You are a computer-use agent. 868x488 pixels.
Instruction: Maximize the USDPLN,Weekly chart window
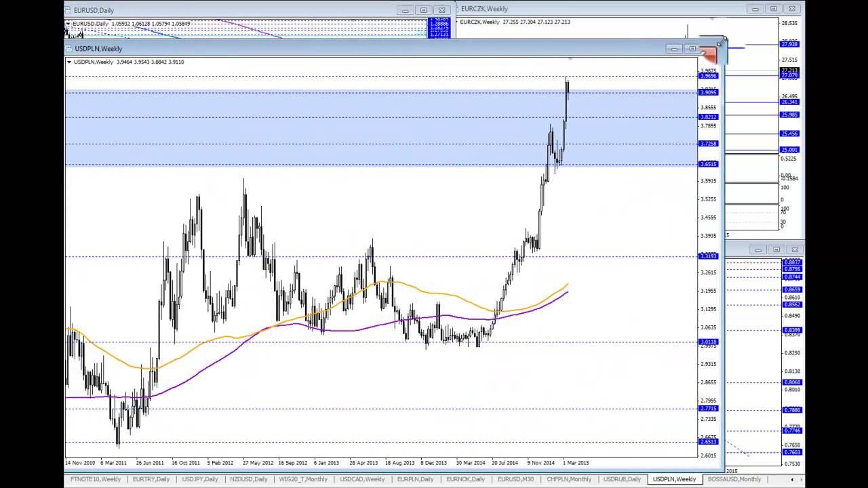point(692,49)
